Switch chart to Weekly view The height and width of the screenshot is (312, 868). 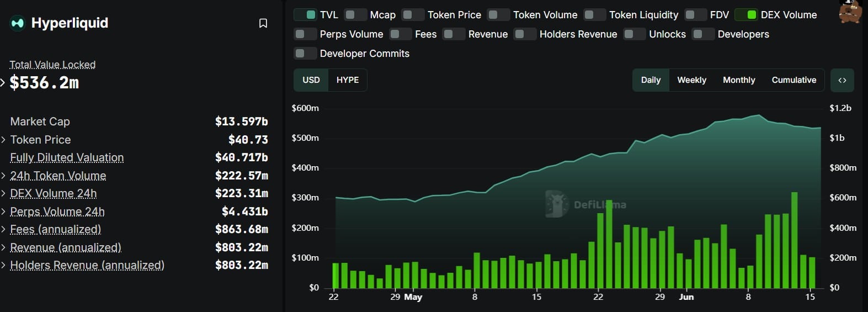point(691,80)
